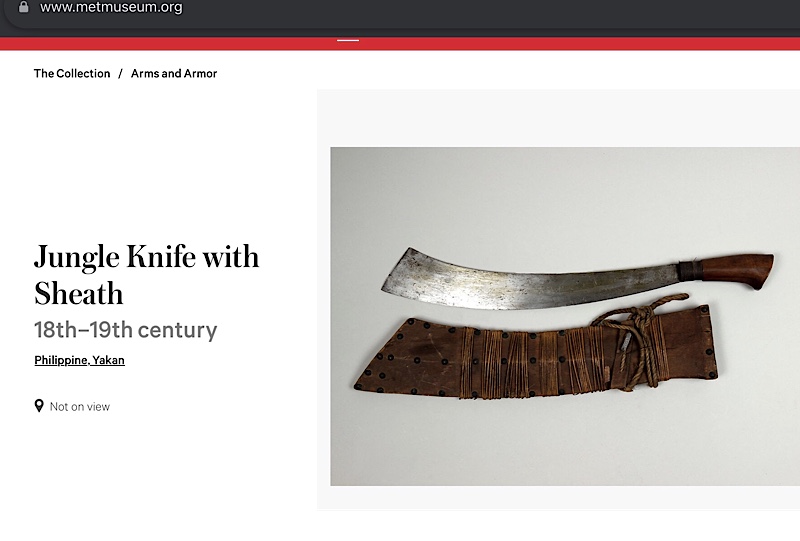Click the word Sheath in the title
The width and height of the screenshot is (800, 541).
(x=79, y=293)
